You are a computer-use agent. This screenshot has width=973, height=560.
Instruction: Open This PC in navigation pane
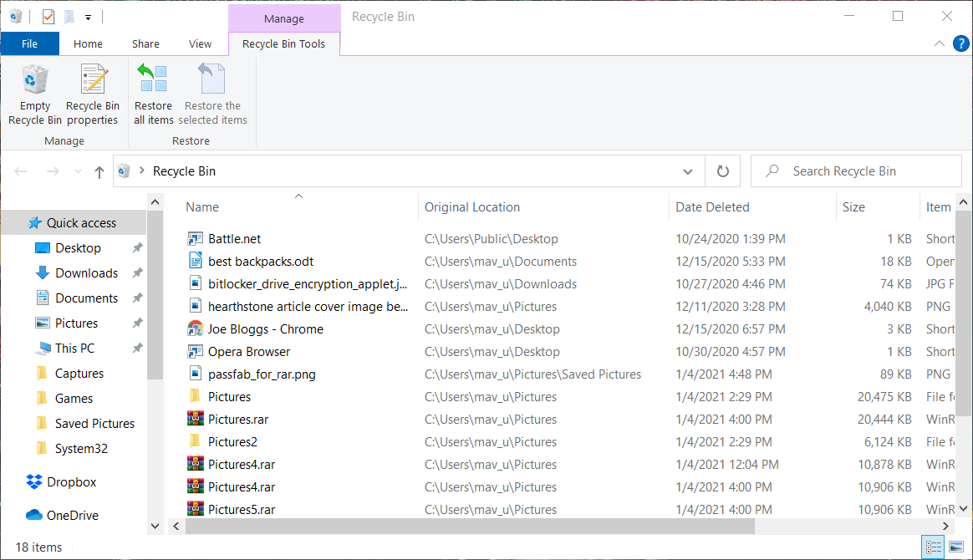click(x=74, y=349)
